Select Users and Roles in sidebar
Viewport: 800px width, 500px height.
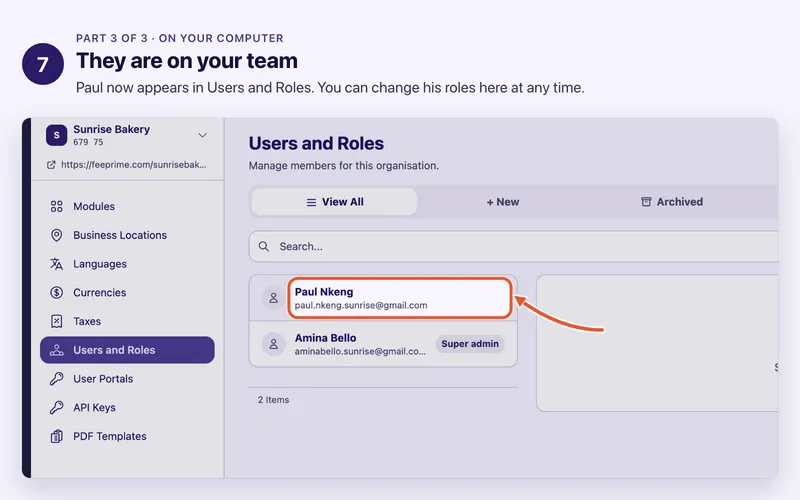pos(127,350)
